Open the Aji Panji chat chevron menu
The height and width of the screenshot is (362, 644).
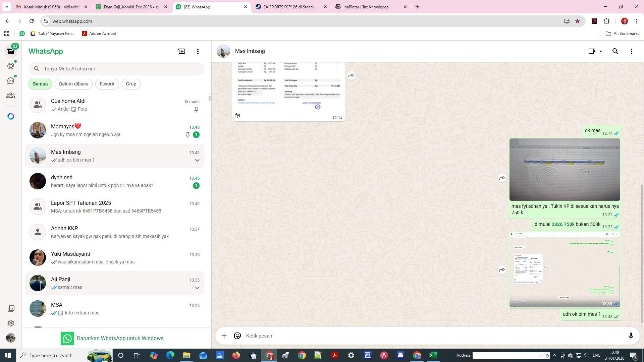[x=197, y=288]
